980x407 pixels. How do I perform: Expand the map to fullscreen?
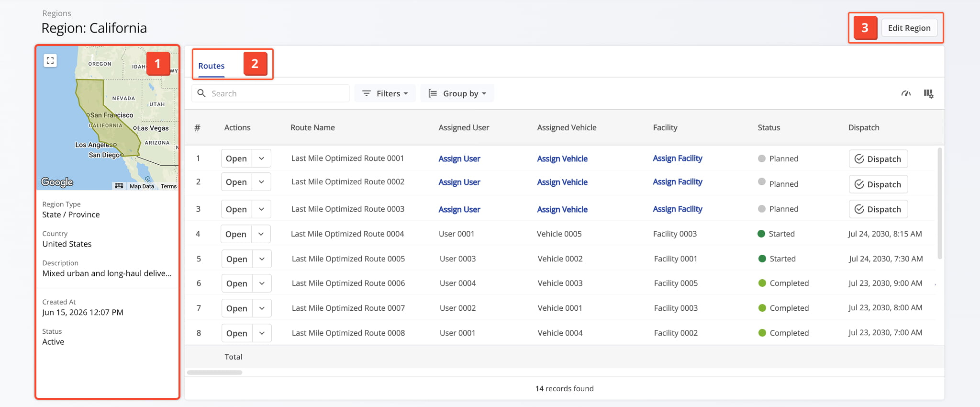(x=50, y=60)
